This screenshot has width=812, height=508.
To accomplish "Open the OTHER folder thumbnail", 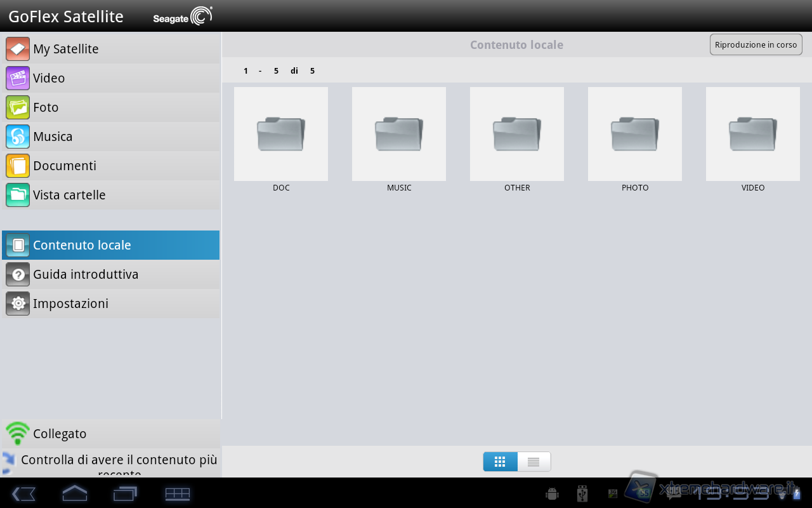I will [517, 134].
